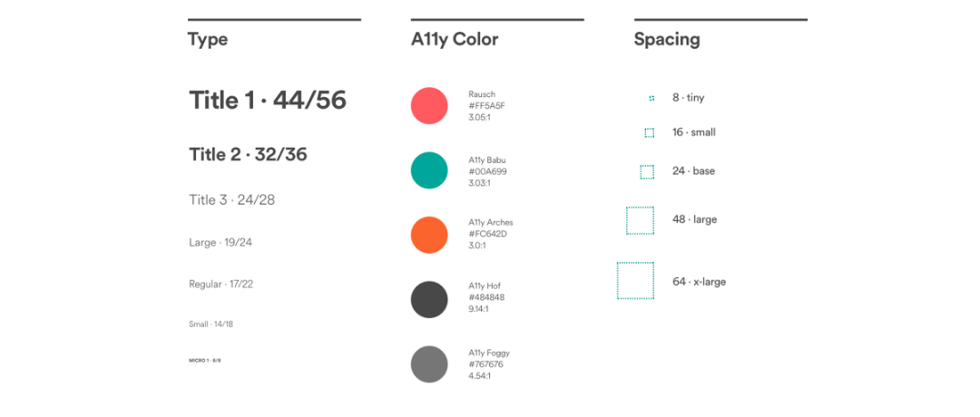The image size is (980, 417).
Task: Select the A11y Babu teal swatch
Action: [x=428, y=170]
